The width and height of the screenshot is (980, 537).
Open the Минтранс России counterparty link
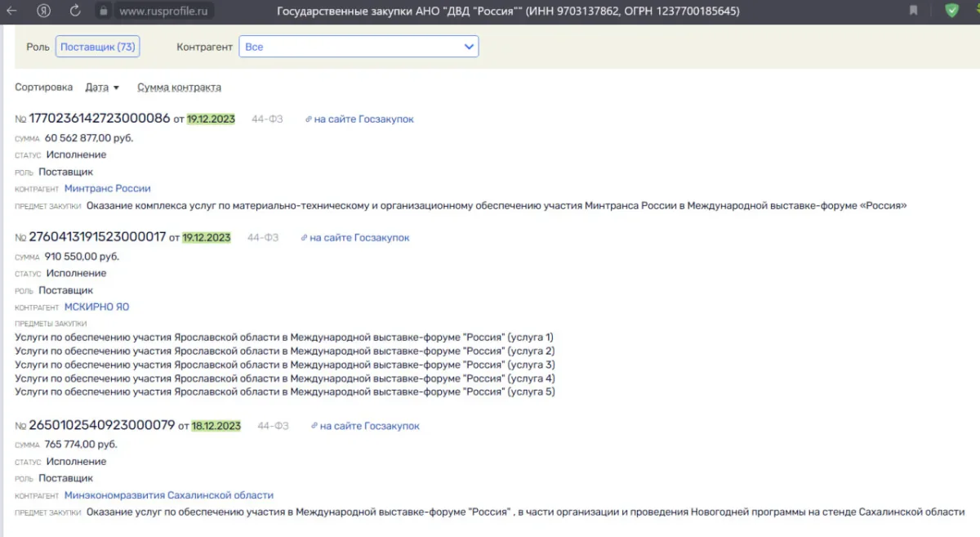point(107,189)
